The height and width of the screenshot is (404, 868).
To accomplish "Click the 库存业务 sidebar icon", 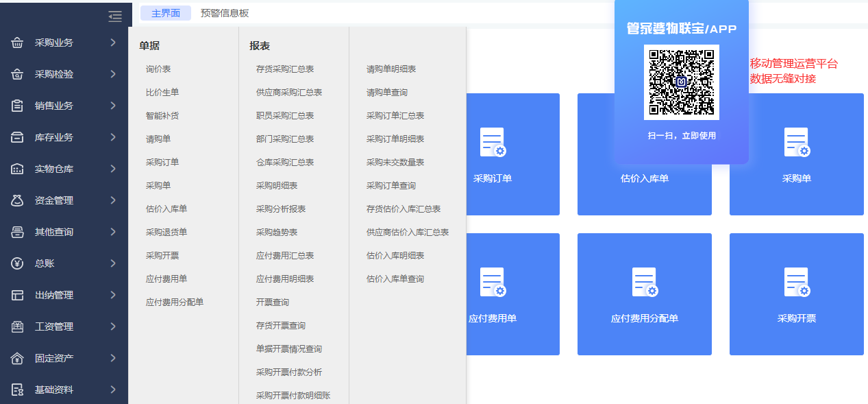I will pos(18,137).
